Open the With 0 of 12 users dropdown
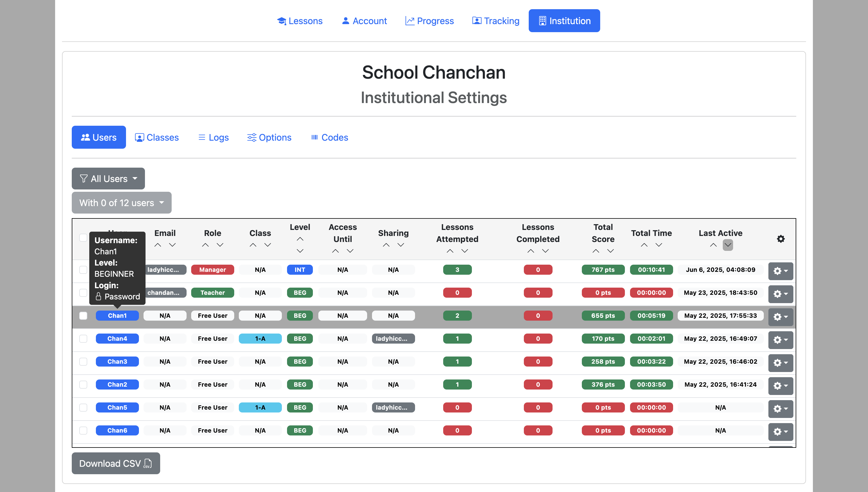868x492 pixels. point(122,203)
